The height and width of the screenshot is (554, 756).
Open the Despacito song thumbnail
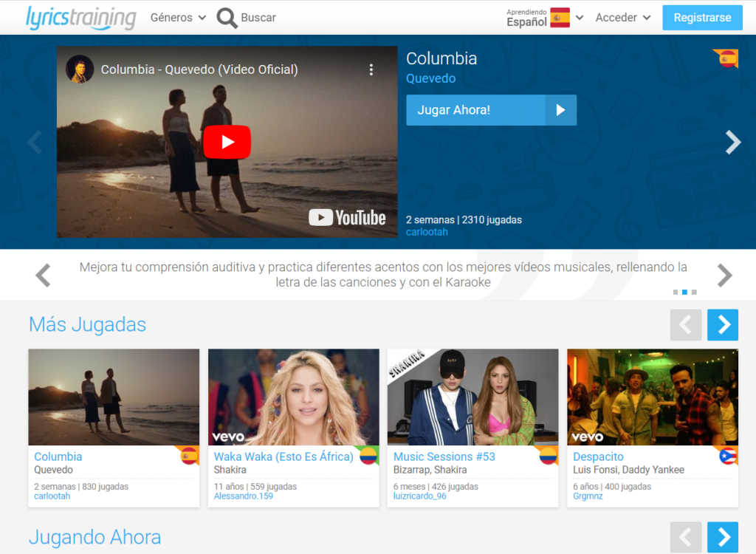(x=652, y=397)
